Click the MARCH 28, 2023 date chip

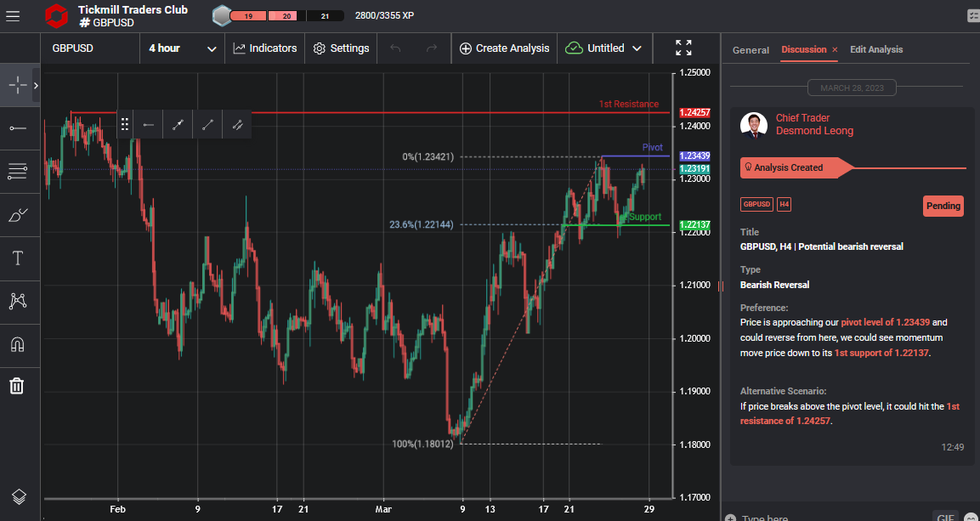tap(852, 88)
